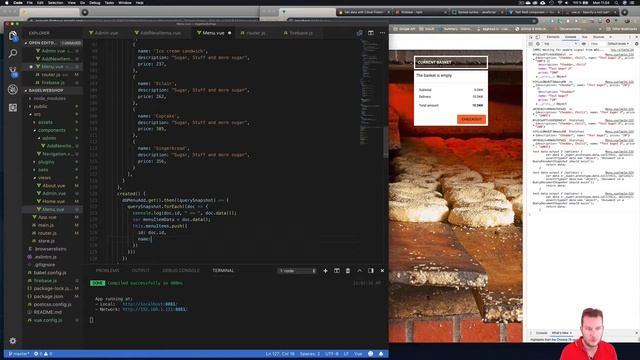Collapse the components folder
This screenshot has height=360, width=640.
pos(52,130)
